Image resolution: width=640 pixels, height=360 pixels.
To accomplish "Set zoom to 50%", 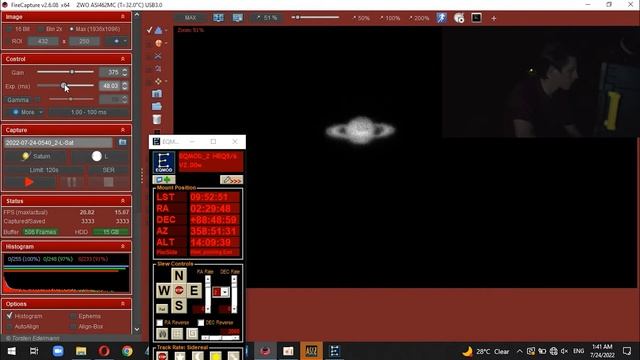I will [361, 18].
